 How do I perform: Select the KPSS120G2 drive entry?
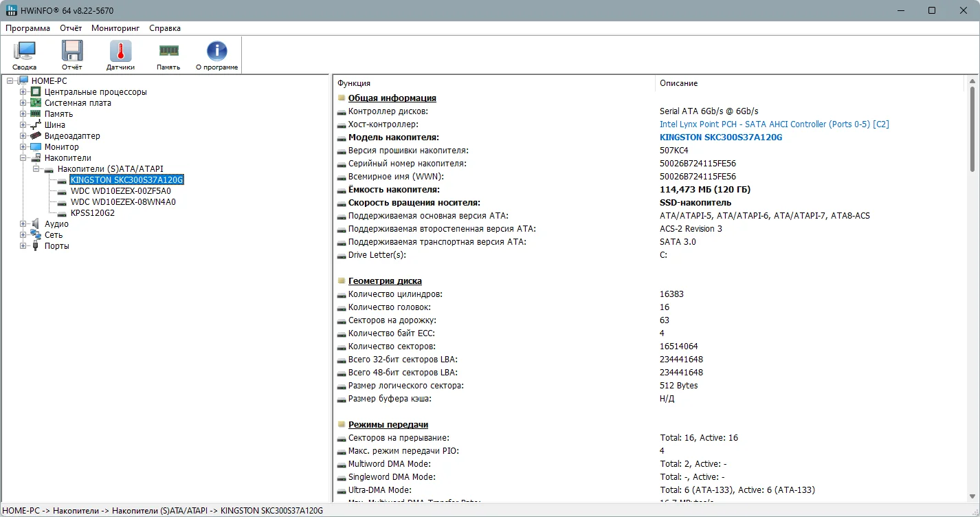(x=93, y=213)
